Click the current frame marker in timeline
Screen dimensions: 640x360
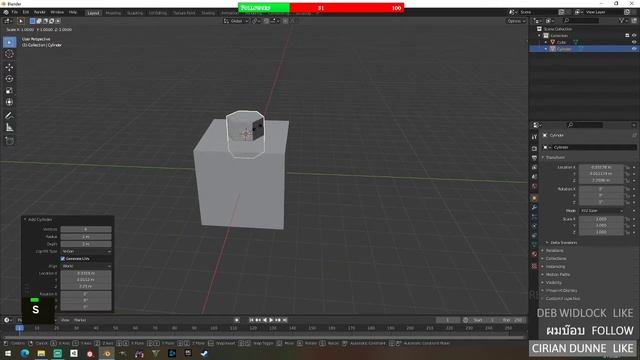19,328
